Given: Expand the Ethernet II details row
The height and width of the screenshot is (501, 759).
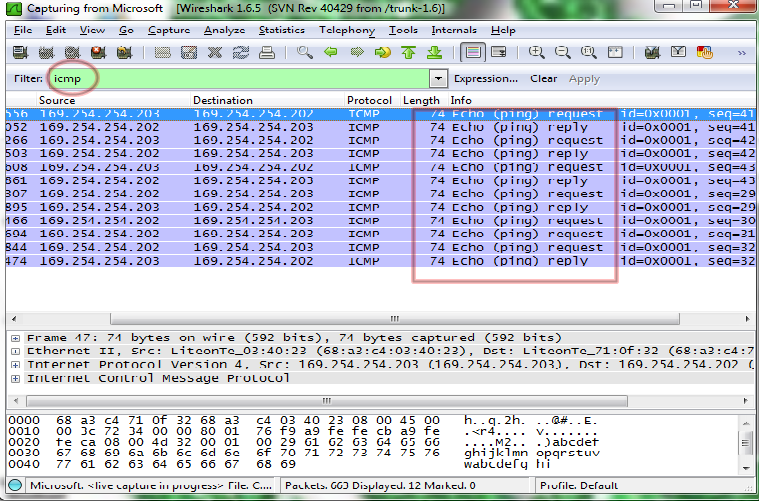Looking at the screenshot, I should pyautogui.click(x=15, y=351).
